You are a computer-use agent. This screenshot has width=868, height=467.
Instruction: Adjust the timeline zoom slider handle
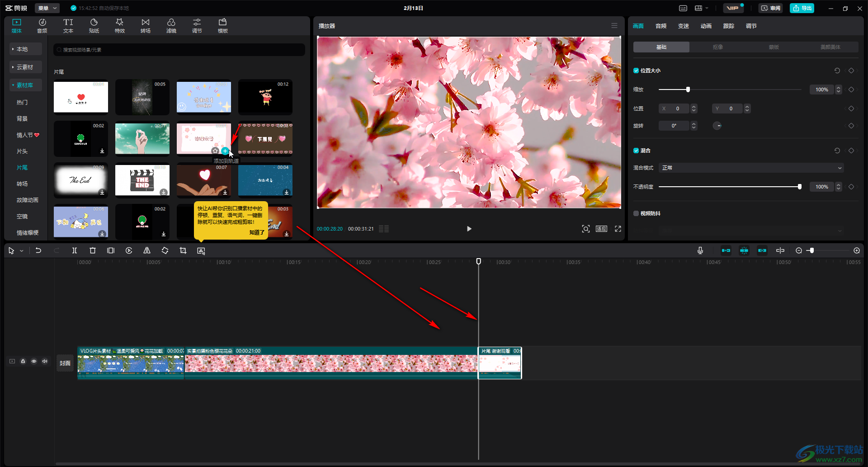(x=812, y=250)
